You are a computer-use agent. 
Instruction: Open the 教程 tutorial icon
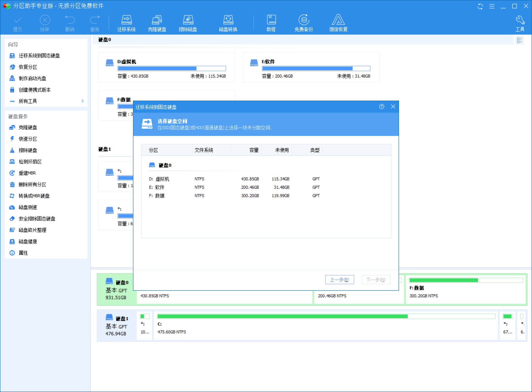271,23
